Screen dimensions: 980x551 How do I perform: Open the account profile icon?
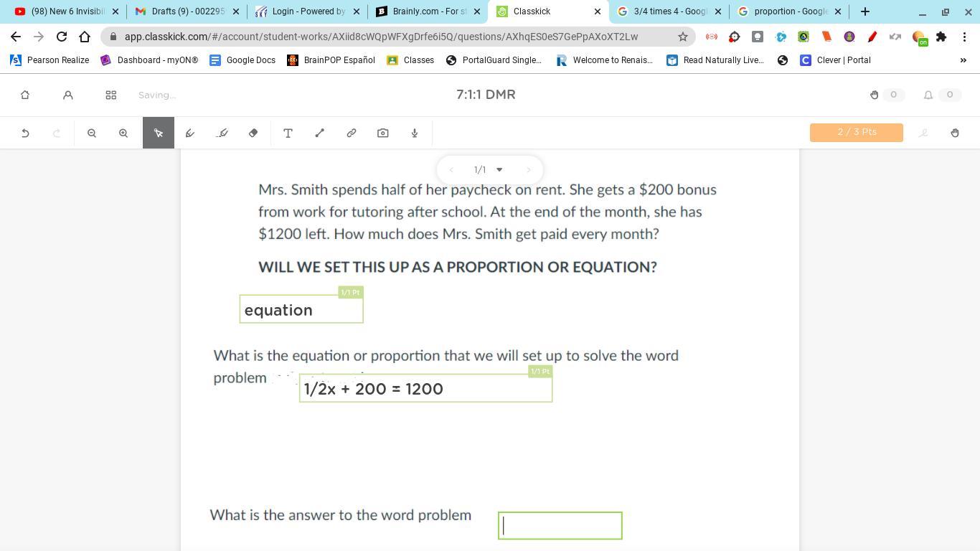coord(68,95)
